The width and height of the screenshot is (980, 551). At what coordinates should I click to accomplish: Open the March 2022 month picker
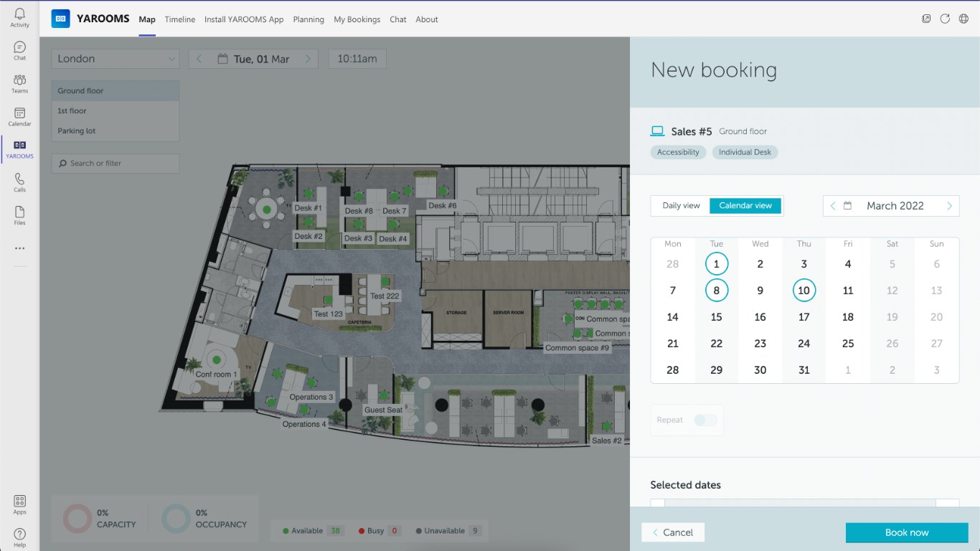pos(895,206)
